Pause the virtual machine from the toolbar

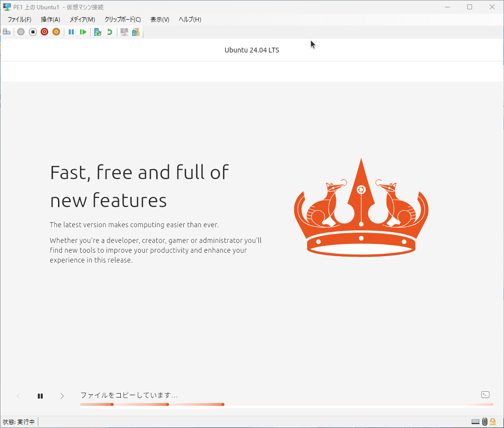tap(71, 32)
